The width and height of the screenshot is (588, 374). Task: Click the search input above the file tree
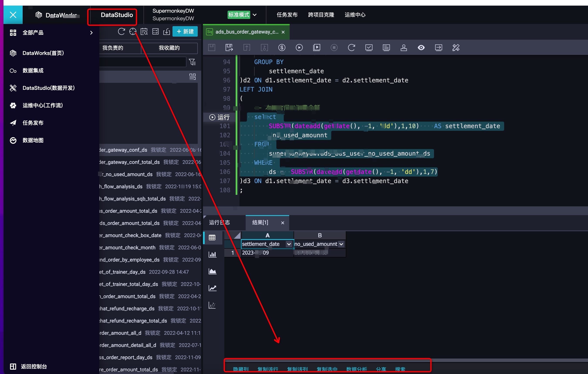coord(143,62)
